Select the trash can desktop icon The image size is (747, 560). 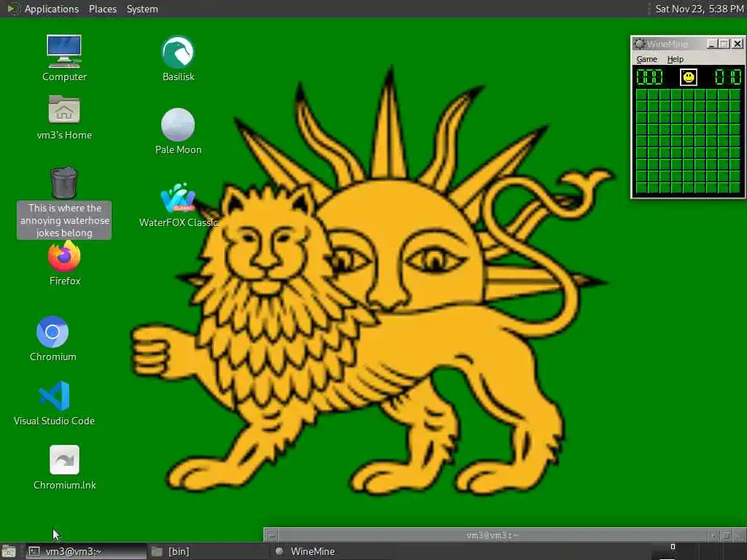[x=64, y=182]
